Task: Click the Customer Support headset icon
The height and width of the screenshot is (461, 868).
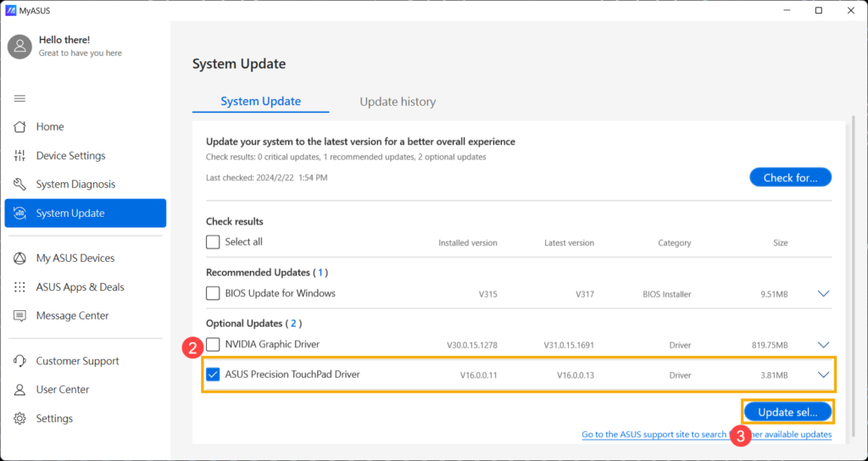Action: (20, 361)
